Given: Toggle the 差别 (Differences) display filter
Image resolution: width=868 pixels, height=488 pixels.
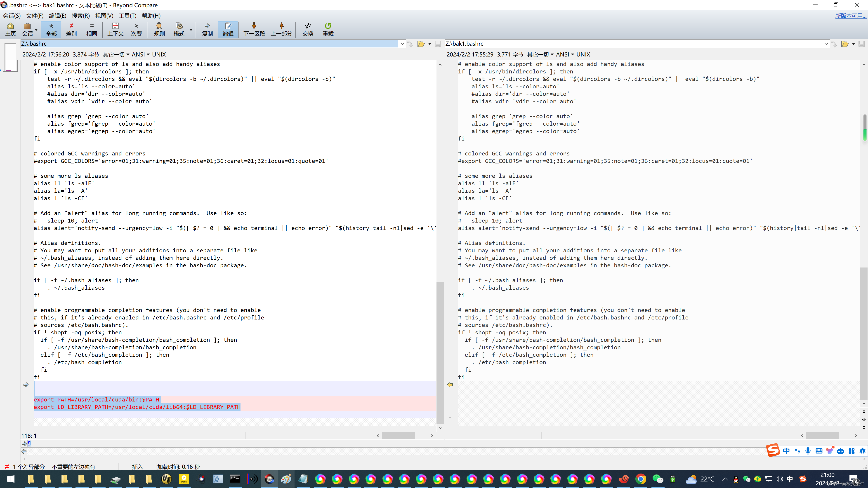Looking at the screenshot, I should pyautogui.click(x=71, y=29).
